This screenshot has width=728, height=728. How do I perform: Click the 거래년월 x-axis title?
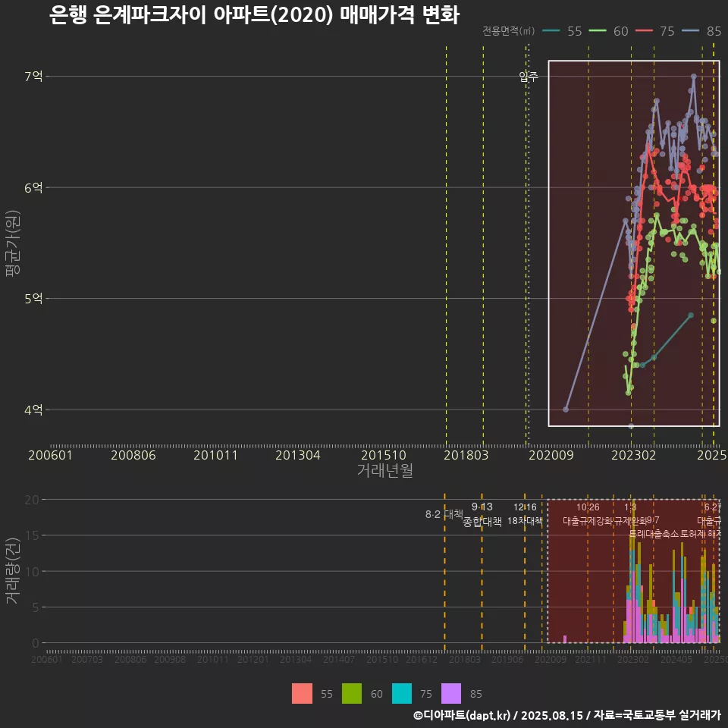tap(385, 470)
